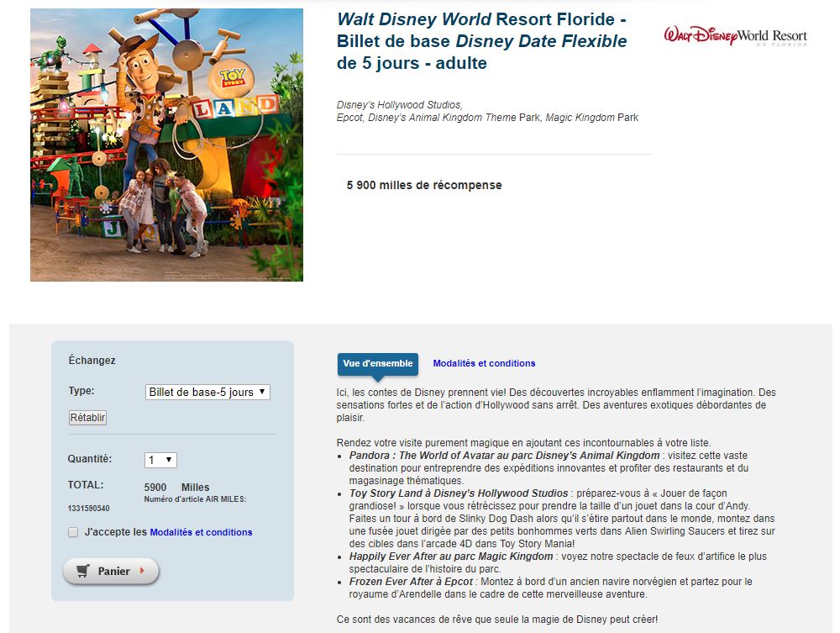Switch to the Vue d'ensemble tab

pyautogui.click(x=377, y=364)
